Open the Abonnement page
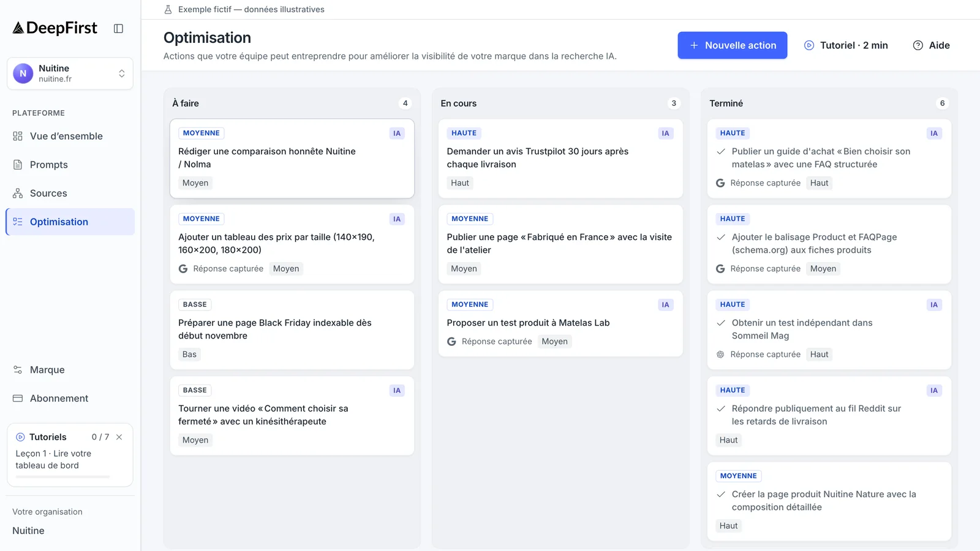980x551 pixels. pos(70,398)
